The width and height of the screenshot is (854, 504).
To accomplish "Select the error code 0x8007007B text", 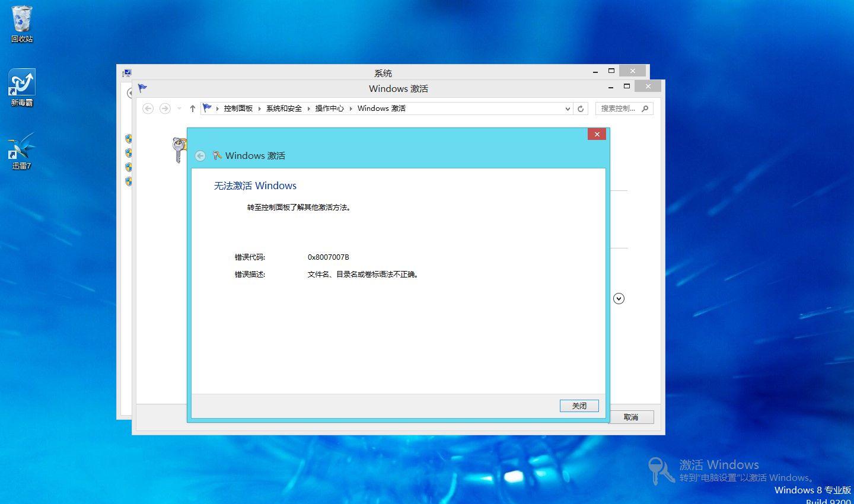I will coord(328,257).
